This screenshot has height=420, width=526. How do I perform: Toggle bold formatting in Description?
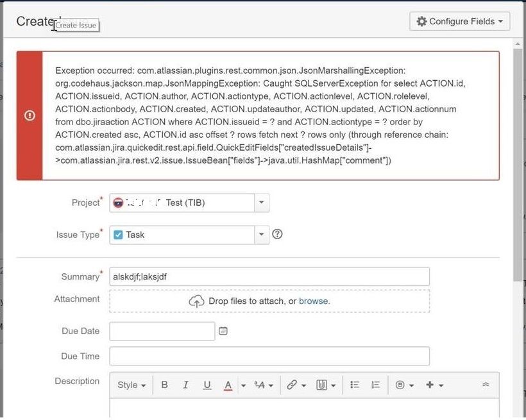(x=164, y=385)
